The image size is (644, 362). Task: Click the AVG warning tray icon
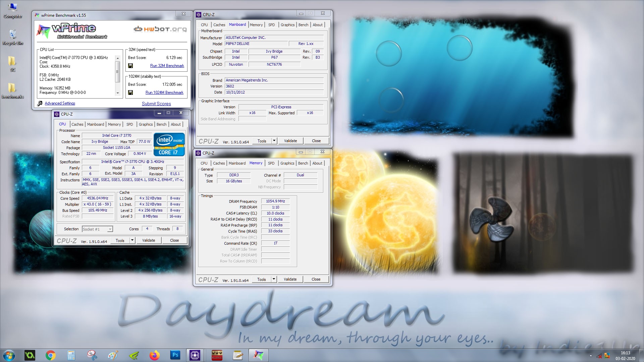click(607, 356)
